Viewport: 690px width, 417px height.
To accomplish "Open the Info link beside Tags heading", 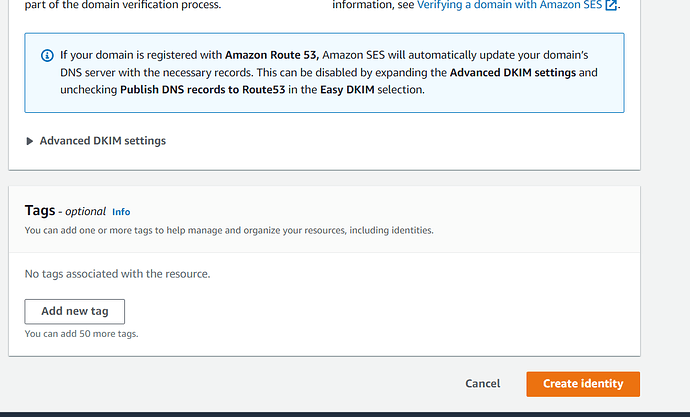I will (121, 212).
